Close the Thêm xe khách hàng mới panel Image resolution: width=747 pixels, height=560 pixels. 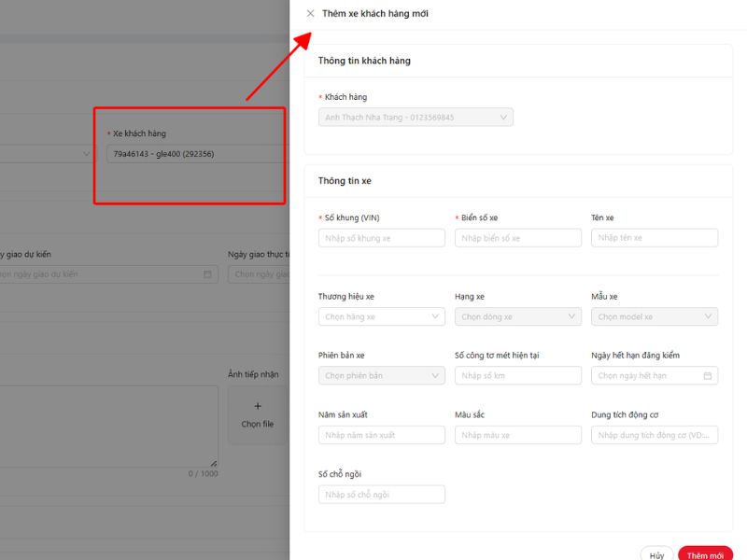(310, 14)
